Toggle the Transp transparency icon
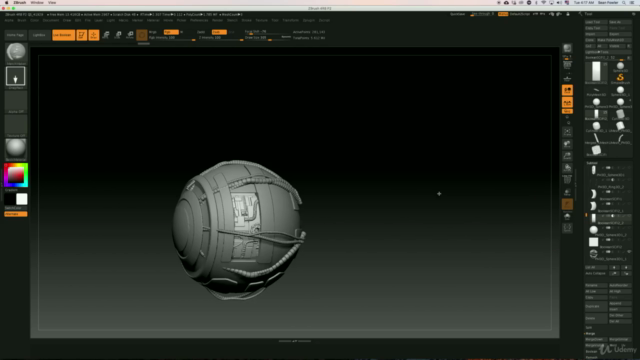The image size is (640, 360). (567, 192)
